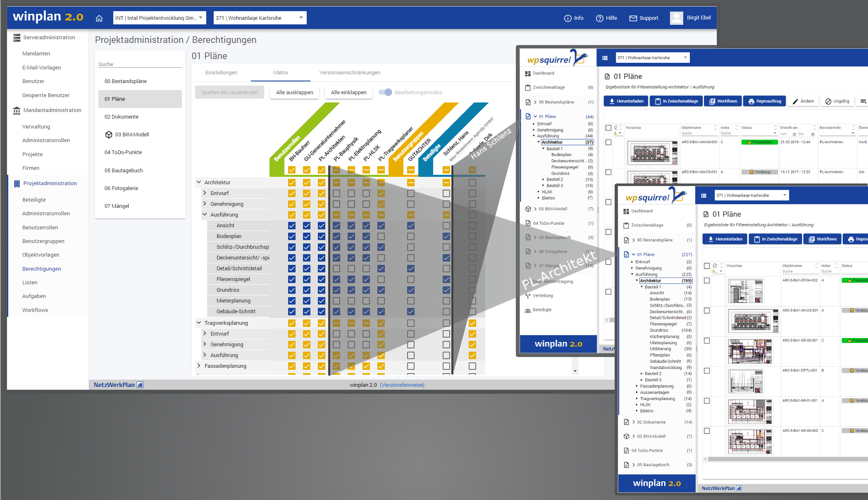Open project dropdown in upper wpsquirrel window
Viewport: 868px width, 500px height.
pyautogui.click(x=653, y=58)
